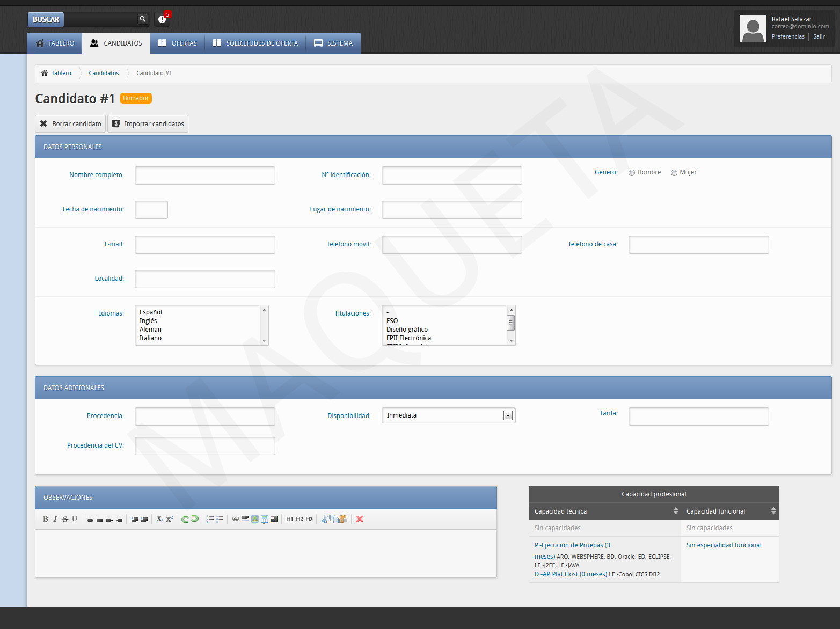Click the Borrar candidato button
Viewport: 840px width, 629px height.
pos(70,123)
